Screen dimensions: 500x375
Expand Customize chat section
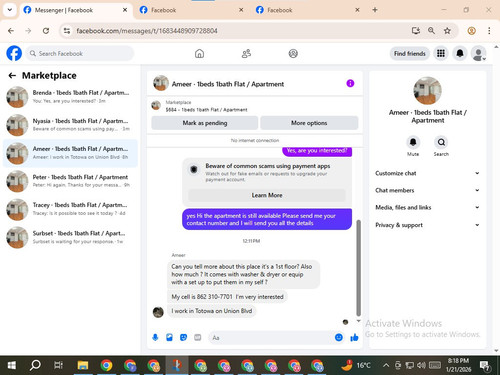(427, 173)
